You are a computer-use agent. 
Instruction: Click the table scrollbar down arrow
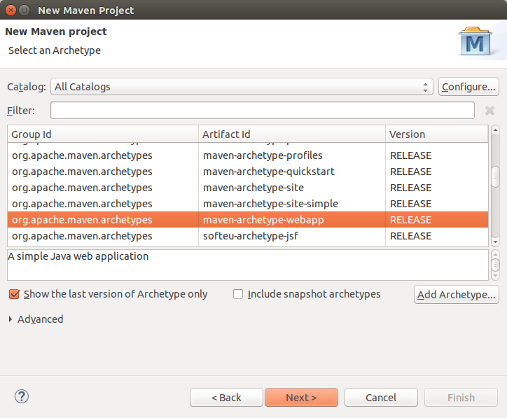(x=495, y=242)
